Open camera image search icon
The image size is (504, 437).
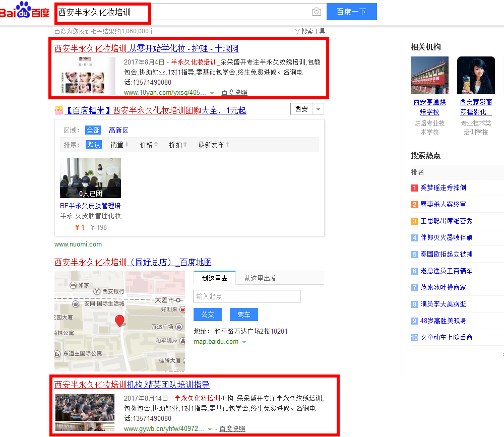[317, 12]
